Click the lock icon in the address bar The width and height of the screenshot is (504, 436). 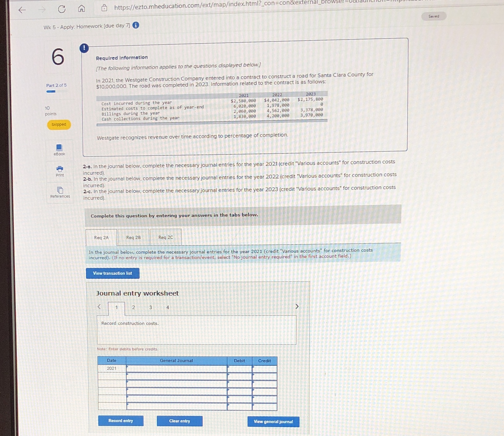click(x=104, y=8)
